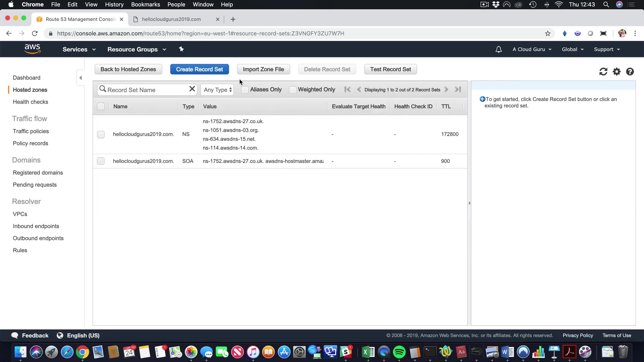644x362 pixels.
Task: Click the refresh icon above the record panel
Action: [603, 72]
